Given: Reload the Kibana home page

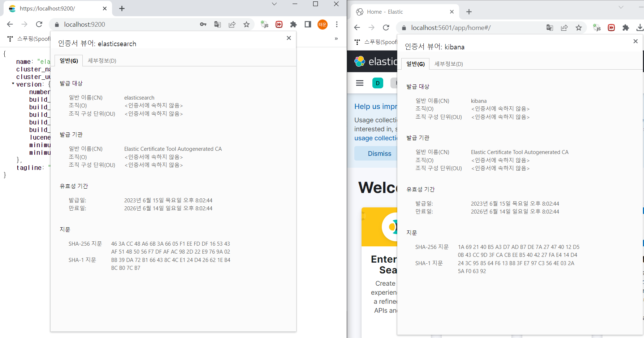Looking at the screenshot, I should click(386, 27).
